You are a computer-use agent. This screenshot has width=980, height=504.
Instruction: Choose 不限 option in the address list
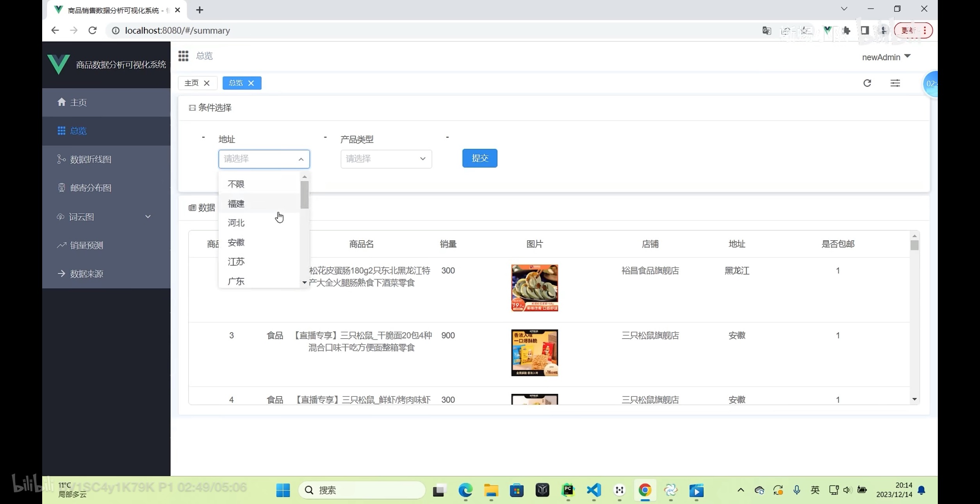236,184
